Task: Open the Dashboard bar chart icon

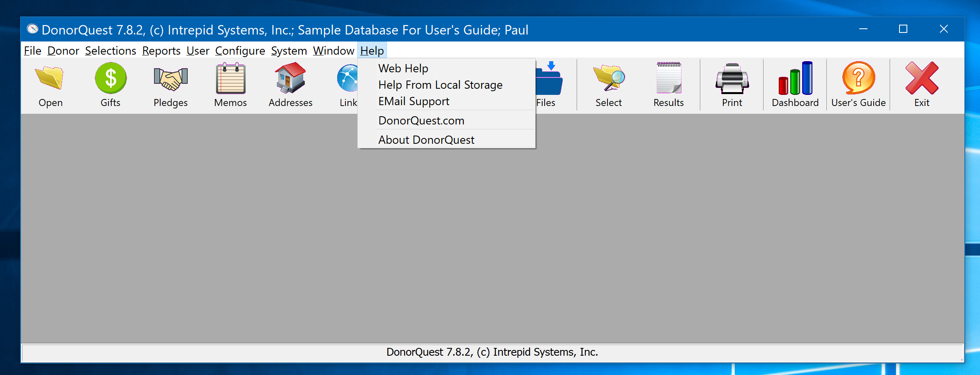Action: point(795,78)
